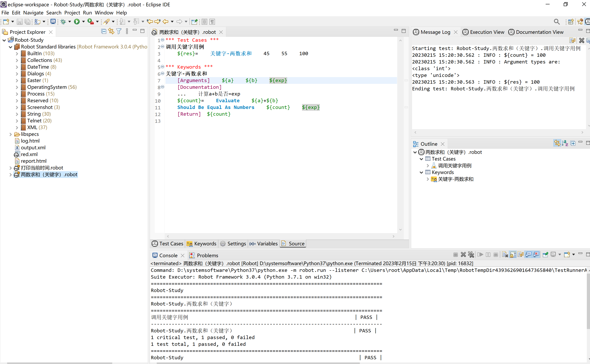
Task: Switch to the Execution View tab
Action: [x=484, y=32]
